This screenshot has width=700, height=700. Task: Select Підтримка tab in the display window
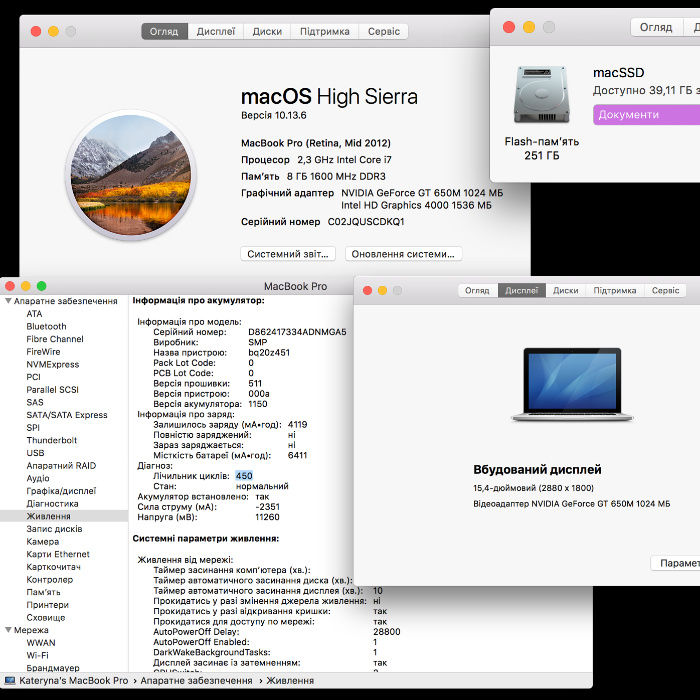tap(615, 291)
